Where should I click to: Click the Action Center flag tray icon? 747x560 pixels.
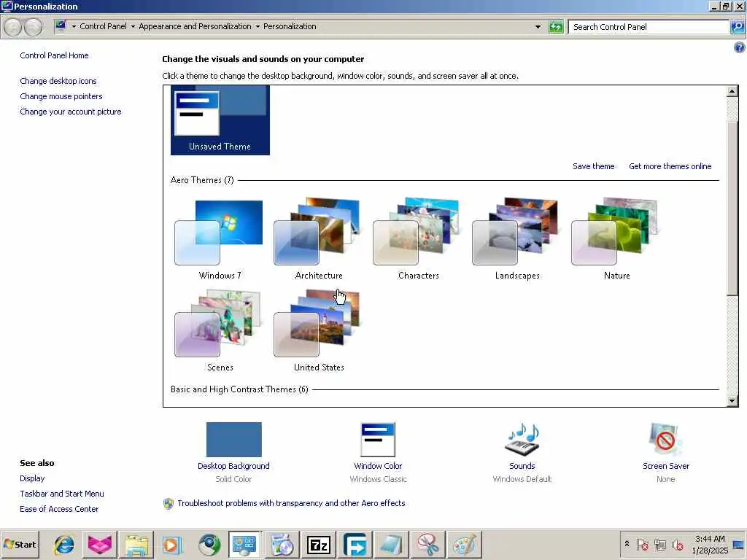pyautogui.click(x=642, y=544)
